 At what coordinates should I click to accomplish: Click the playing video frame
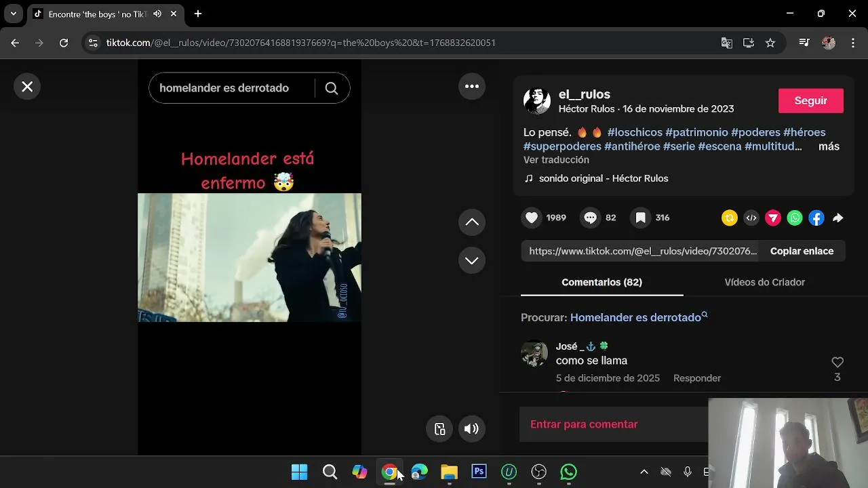[250, 258]
